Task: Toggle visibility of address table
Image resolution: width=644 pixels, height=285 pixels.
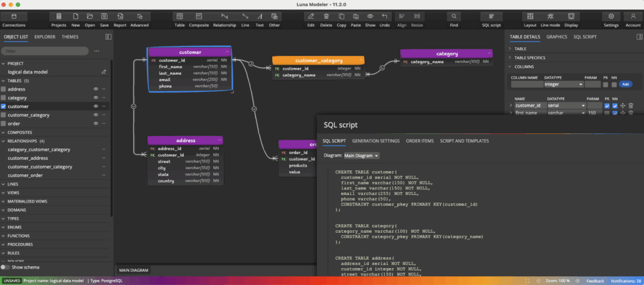Action: [96, 89]
